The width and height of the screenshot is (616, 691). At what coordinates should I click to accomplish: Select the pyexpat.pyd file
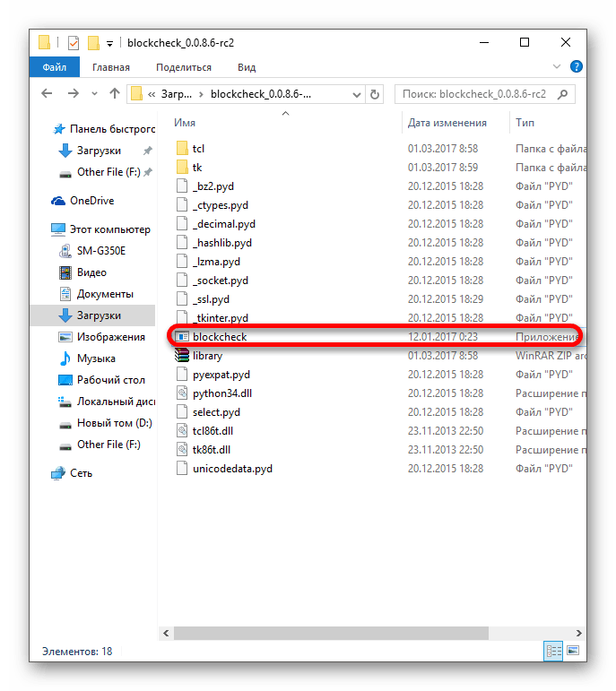coord(221,375)
